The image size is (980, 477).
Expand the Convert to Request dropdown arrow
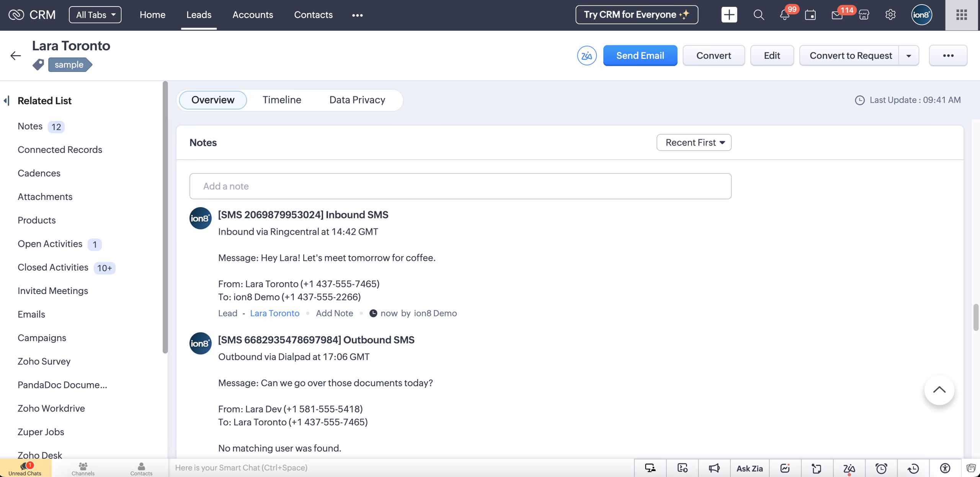(x=909, y=55)
